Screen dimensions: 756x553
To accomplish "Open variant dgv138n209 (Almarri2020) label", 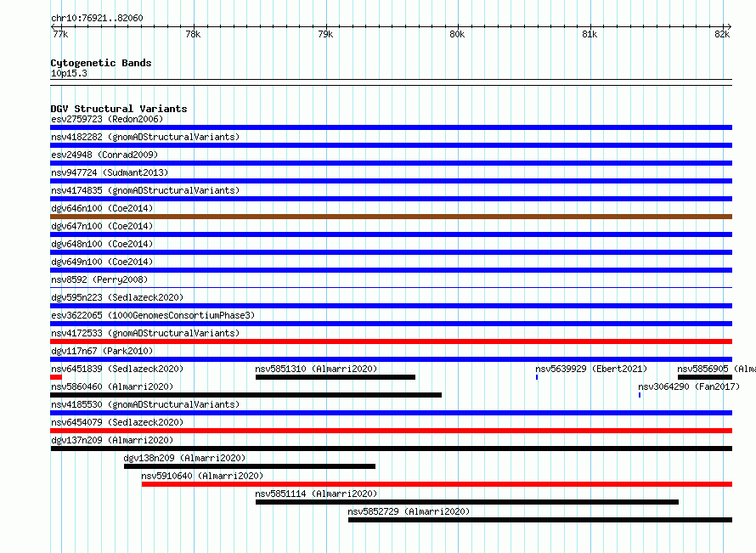I will click(184, 458).
